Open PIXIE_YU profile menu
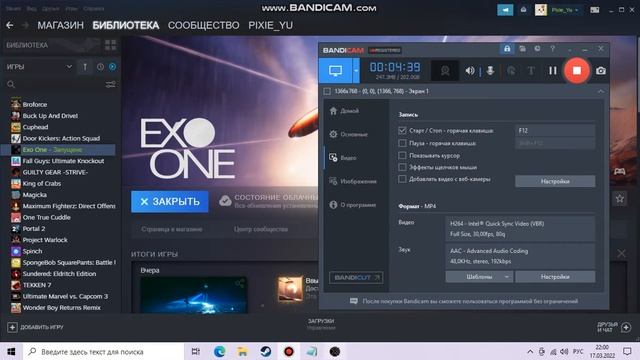 270,25
